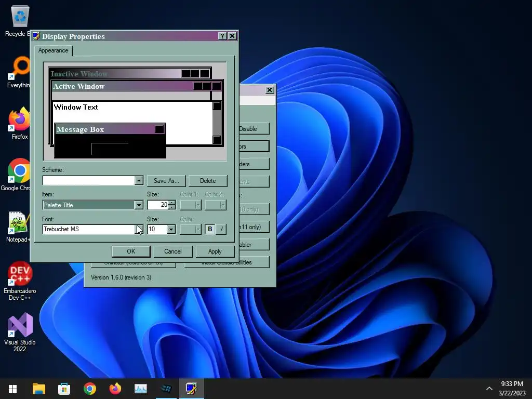The height and width of the screenshot is (399, 532).
Task: Click the Apply button
Action: tap(215, 251)
